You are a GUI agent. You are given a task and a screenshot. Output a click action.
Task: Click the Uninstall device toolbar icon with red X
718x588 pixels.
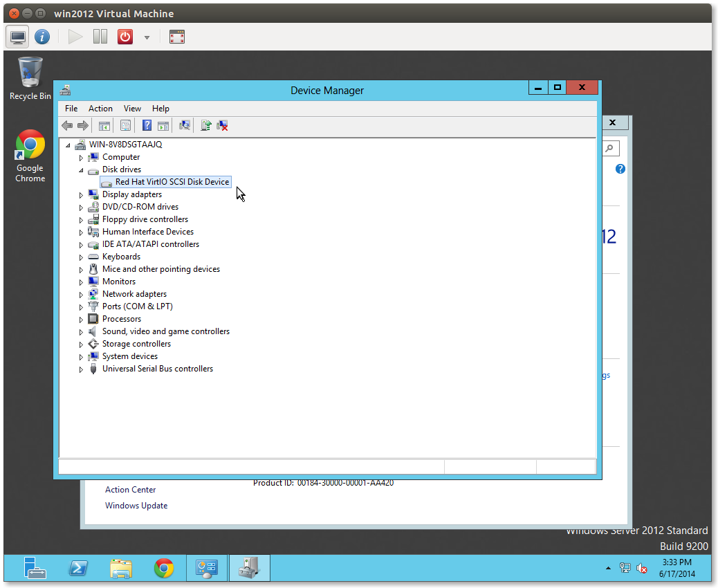pyautogui.click(x=223, y=125)
